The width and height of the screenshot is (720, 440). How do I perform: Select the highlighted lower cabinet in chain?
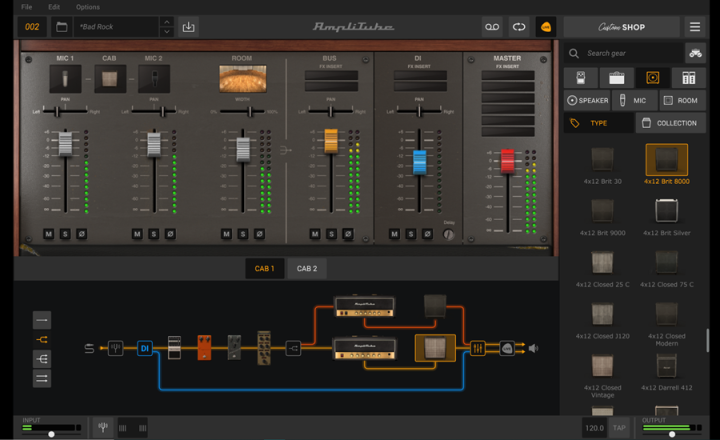[x=435, y=348]
